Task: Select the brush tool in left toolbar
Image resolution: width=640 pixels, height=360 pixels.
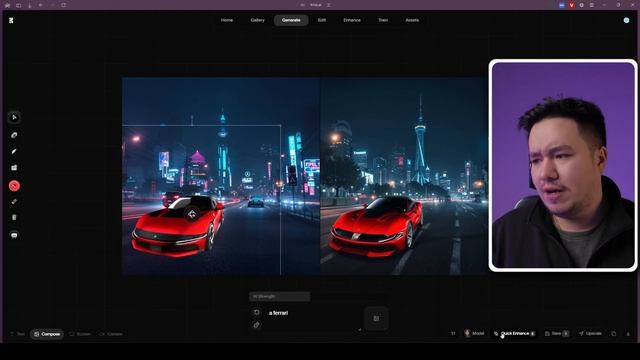Action: click(x=14, y=151)
